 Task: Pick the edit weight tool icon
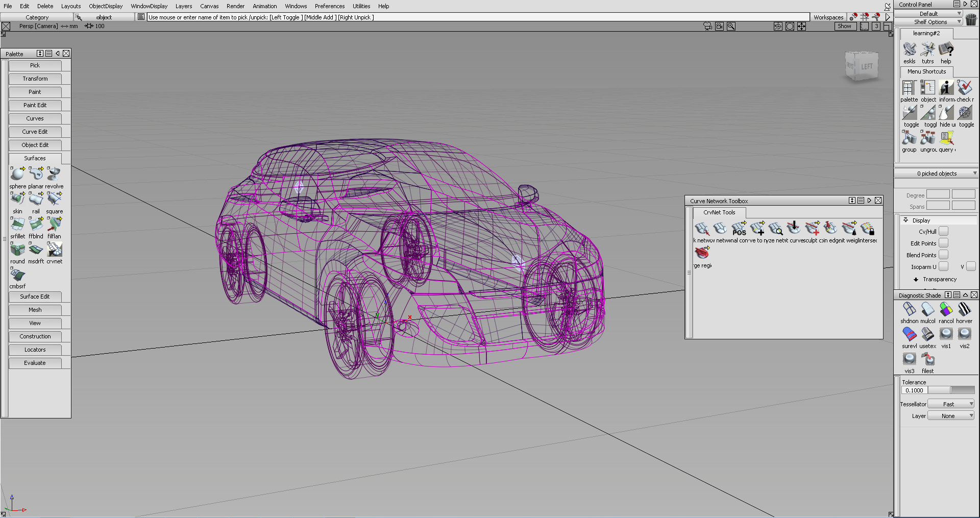(849, 229)
